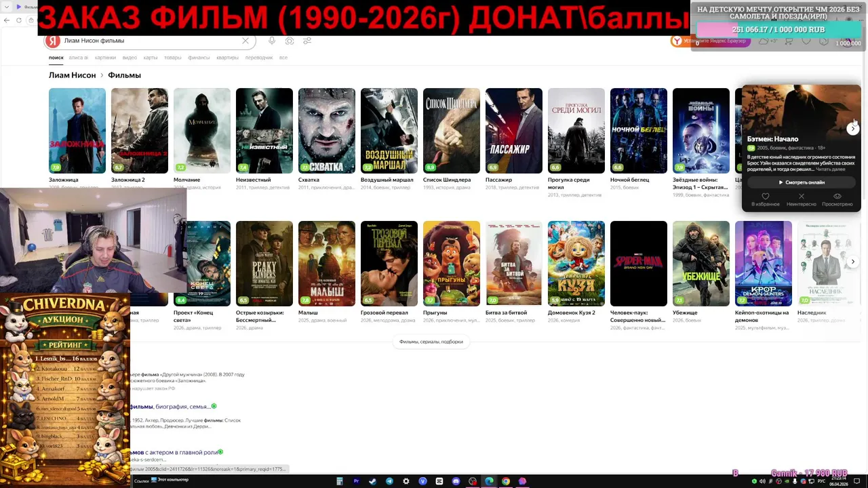The width and height of the screenshot is (868, 488).
Task: Open Google Chrome from the taskbar
Action: pos(505,481)
